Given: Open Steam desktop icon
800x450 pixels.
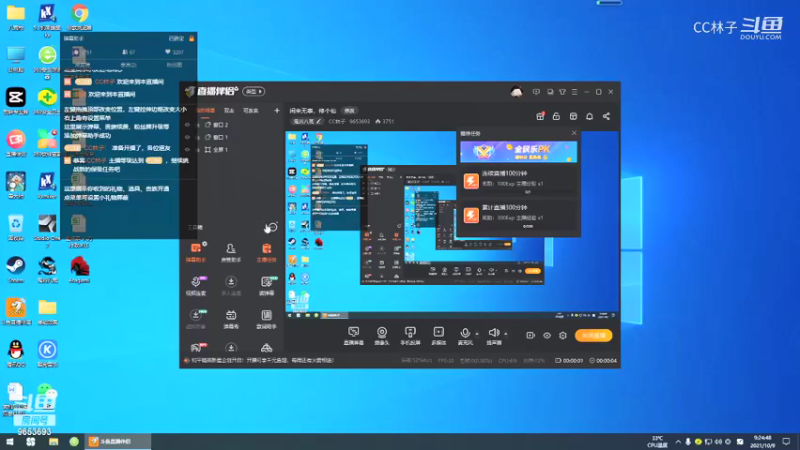Looking at the screenshot, I should coord(16,269).
